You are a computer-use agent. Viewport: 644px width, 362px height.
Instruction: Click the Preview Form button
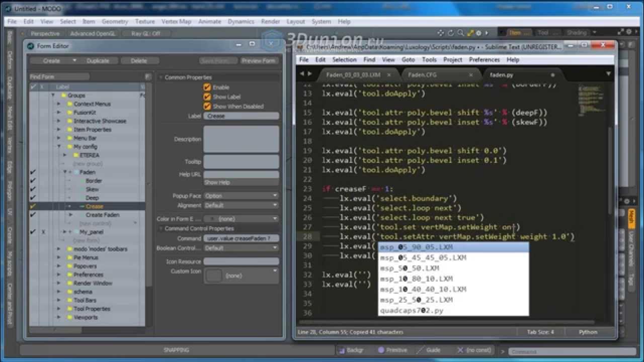coord(259,60)
